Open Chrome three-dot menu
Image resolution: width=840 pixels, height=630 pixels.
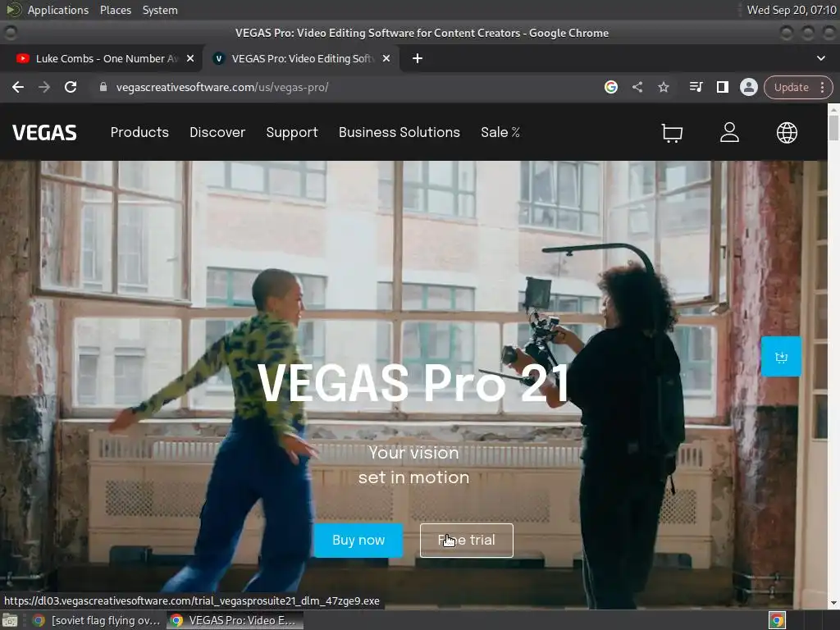tap(822, 87)
